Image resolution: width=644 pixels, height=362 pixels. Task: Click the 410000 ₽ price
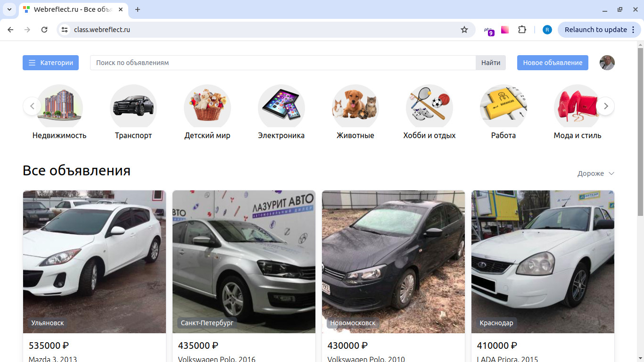(x=497, y=346)
